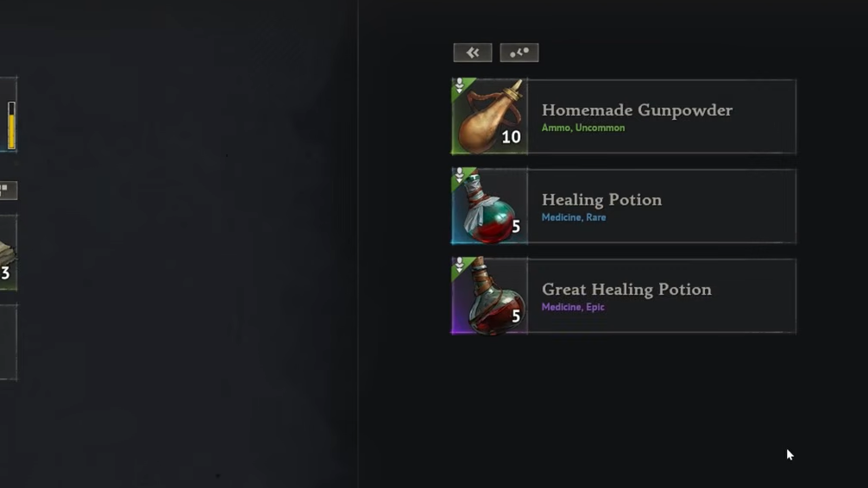The width and height of the screenshot is (868, 488).
Task: Click the two-dots swap icon button
Action: coord(519,53)
